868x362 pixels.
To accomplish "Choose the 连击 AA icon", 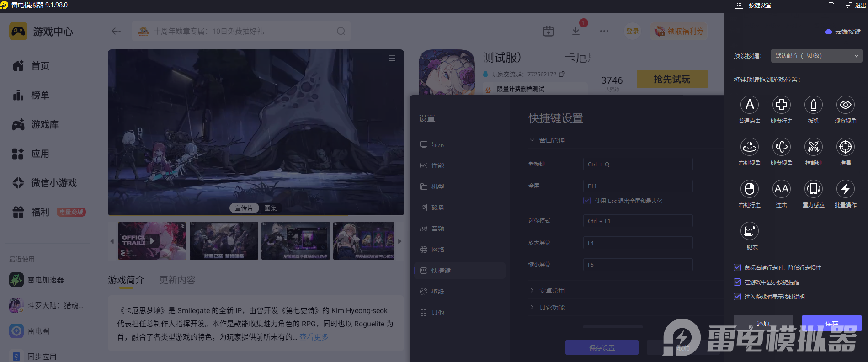I will pos(782,189).
